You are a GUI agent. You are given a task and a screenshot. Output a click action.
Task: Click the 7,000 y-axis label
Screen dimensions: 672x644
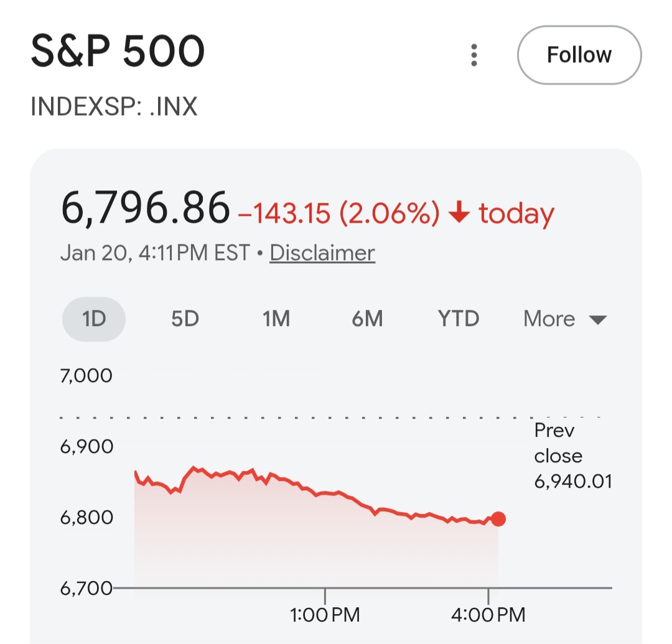pyautogui.click(x=86, y=376)
